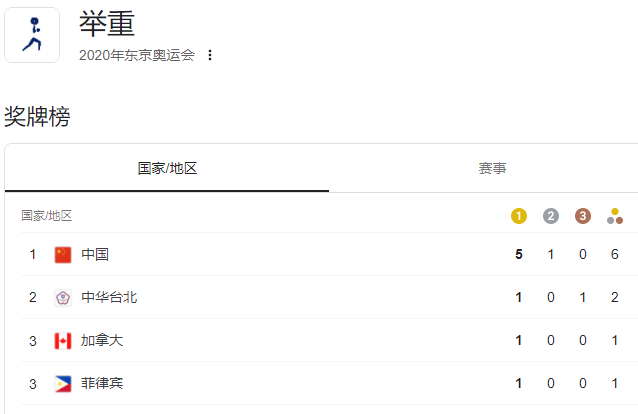This screenshot has height=414, width=638.
Task: Click the bronze medal column icon
Action: (583, 216)
